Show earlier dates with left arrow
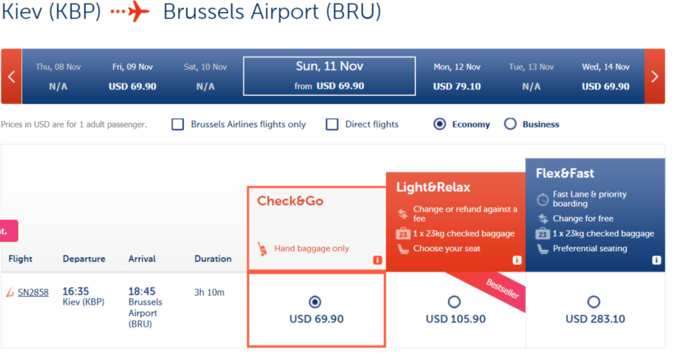680x362 pixels. coord(12,77)
